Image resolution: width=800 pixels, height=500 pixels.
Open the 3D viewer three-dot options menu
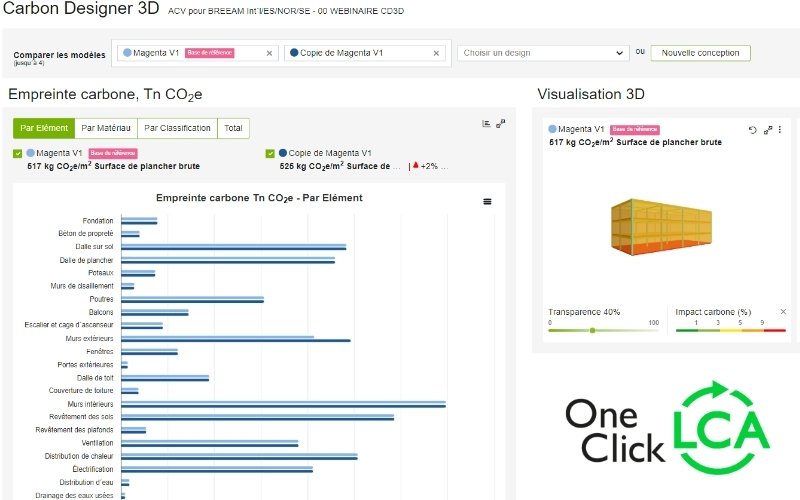point(780,130)
